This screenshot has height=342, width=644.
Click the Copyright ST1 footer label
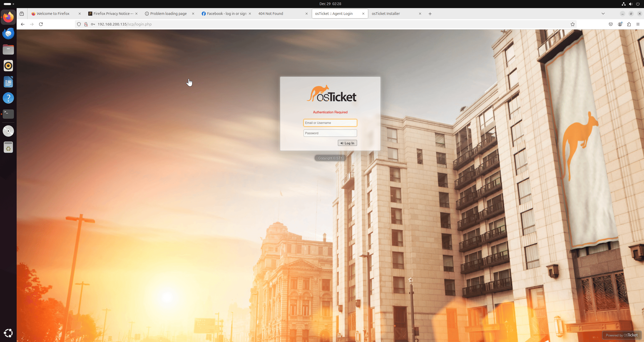[x=330, y=158]
